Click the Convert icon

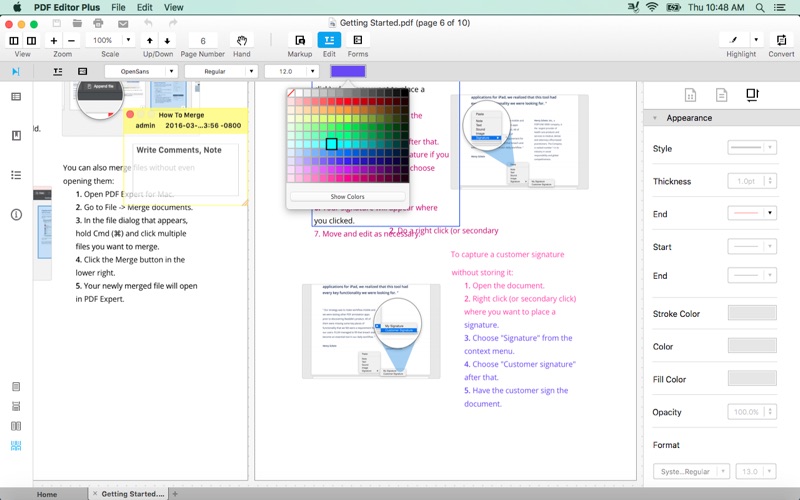coord(781,40)
